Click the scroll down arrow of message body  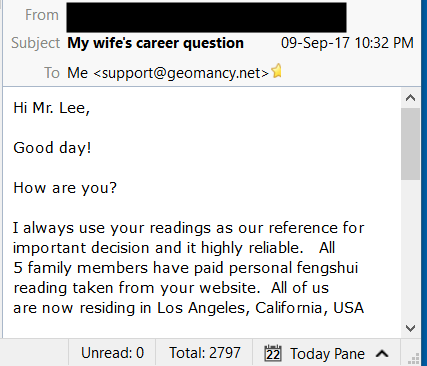point(411,328)
